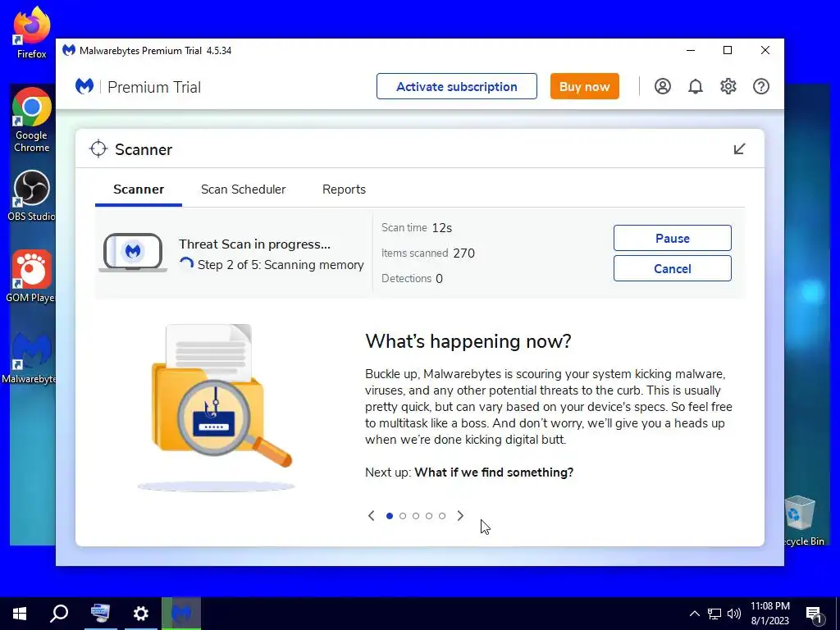Open the notifications bell
This screenshot has width=840, height=630.
point(696,86)
